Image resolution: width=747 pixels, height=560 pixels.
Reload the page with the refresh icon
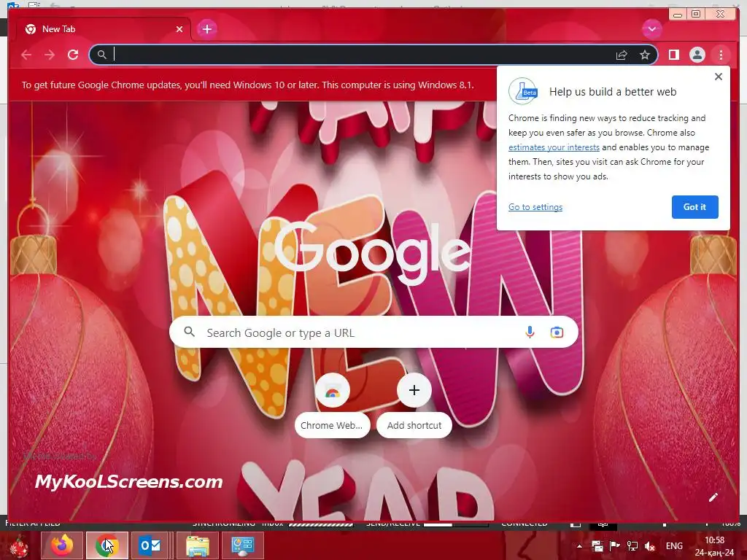click(x=73, y=55)
